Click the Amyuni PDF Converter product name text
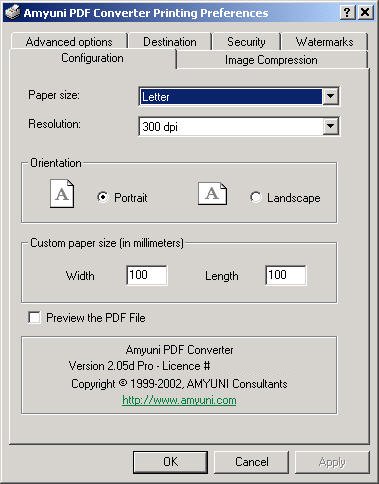 click(x=179, y=350)
